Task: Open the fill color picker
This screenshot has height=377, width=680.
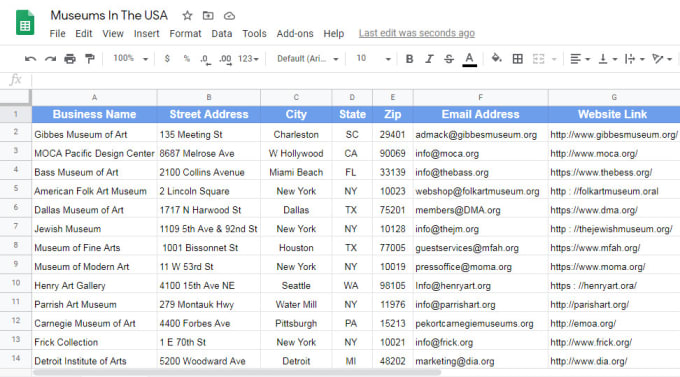Action: coord(497,59)
